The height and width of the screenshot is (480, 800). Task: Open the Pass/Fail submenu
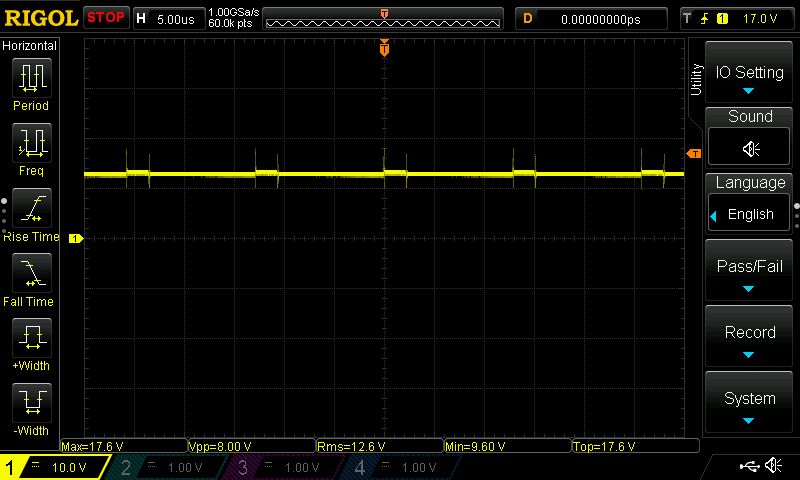[749, 270]
